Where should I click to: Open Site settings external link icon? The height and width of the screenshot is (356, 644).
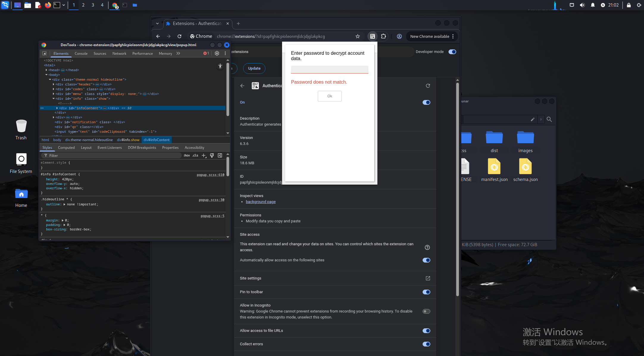[x=428, y=278]
